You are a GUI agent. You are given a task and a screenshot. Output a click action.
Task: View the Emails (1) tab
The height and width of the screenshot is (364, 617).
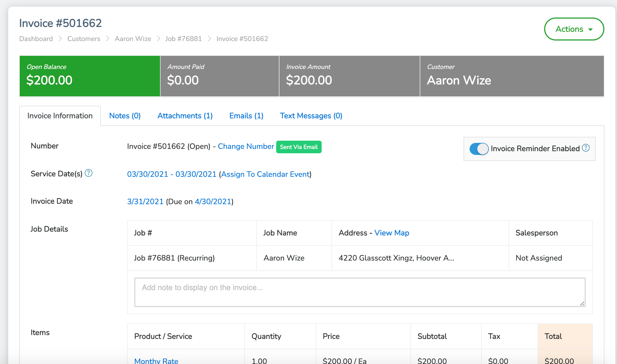246,115
